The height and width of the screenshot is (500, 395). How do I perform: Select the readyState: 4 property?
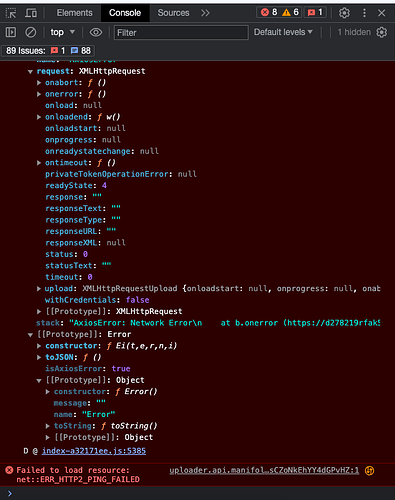(76, 186)
